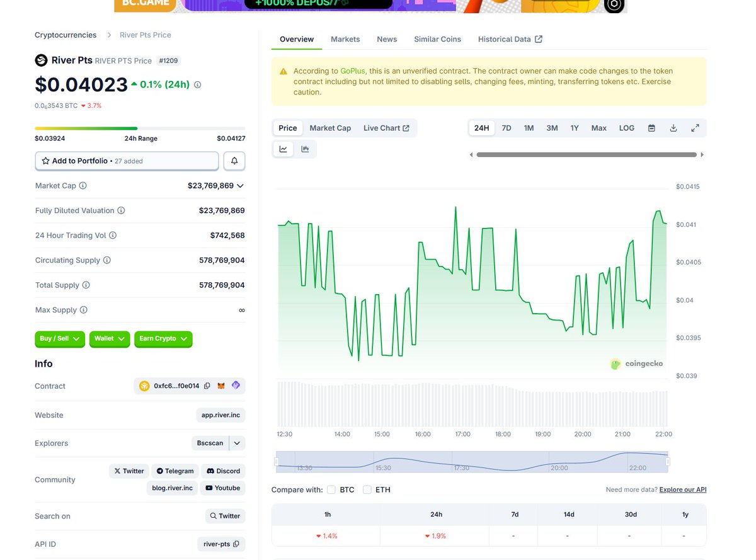Image resolution: width=756 pixels, height=560 pixels.
Task: Click the horizontal chart scrollbar
Action: point(587,154)
